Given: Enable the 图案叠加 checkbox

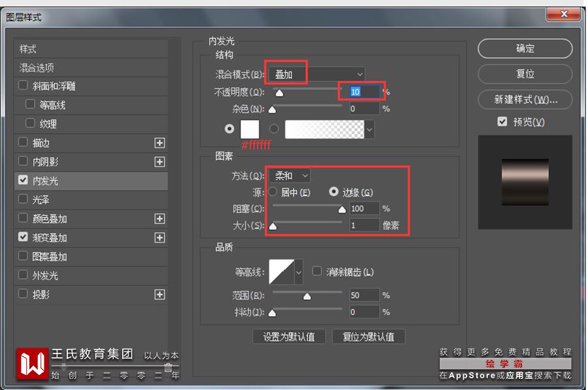Looking at the screenshot, I should click(24, 256).
